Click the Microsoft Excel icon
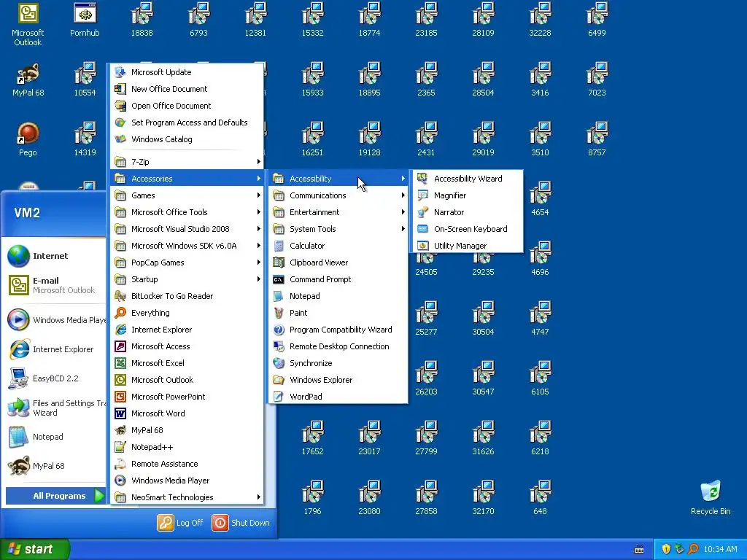The height and width of the screenshot is (560, 747). [x=120, y=363]
